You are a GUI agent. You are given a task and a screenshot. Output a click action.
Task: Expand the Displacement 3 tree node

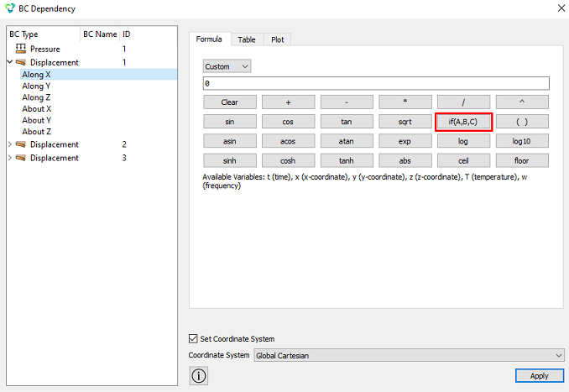tap(10, 158)
